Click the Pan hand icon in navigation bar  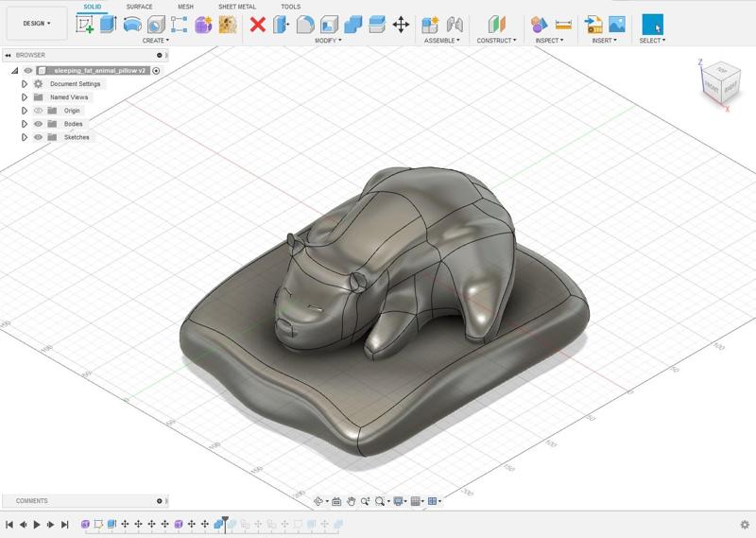click(352, 501)
